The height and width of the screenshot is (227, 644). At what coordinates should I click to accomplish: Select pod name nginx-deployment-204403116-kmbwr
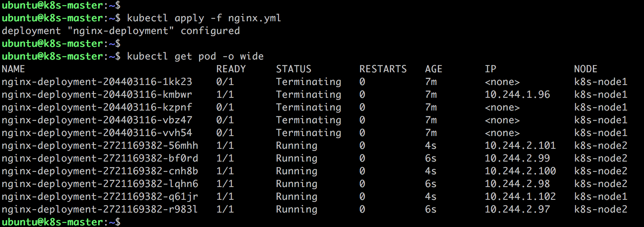(x=97, y=94)
